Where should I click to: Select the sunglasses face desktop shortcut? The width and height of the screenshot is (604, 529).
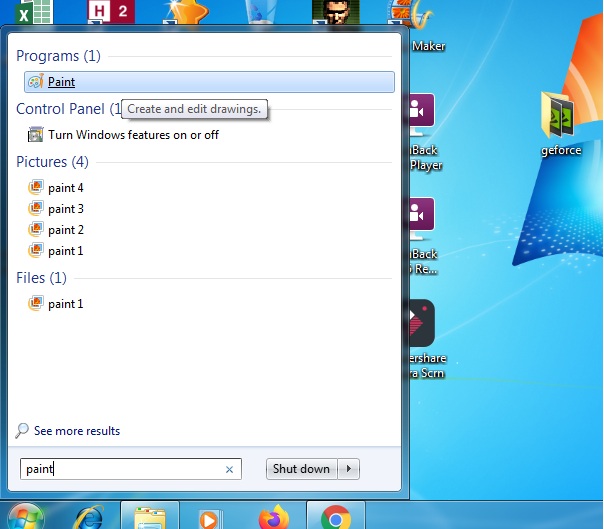(x=336, y=12)
